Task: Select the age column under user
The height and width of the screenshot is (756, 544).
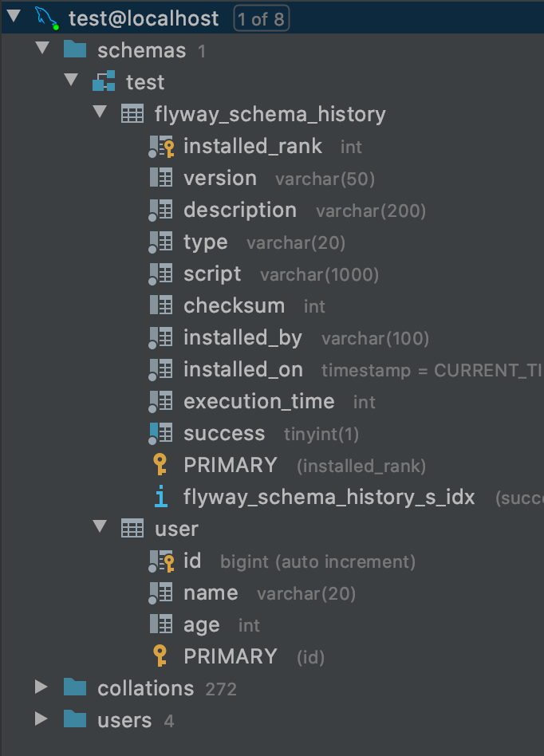Action: point(200,624)
